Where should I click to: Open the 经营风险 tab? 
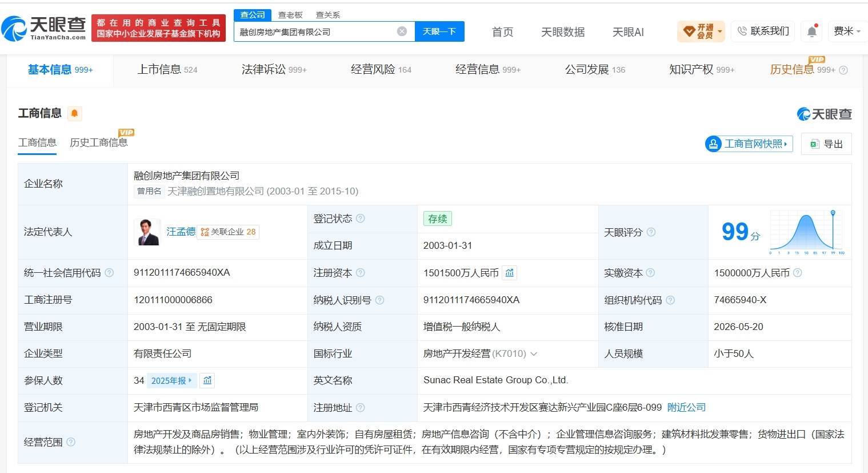click(x=381, y=70)
